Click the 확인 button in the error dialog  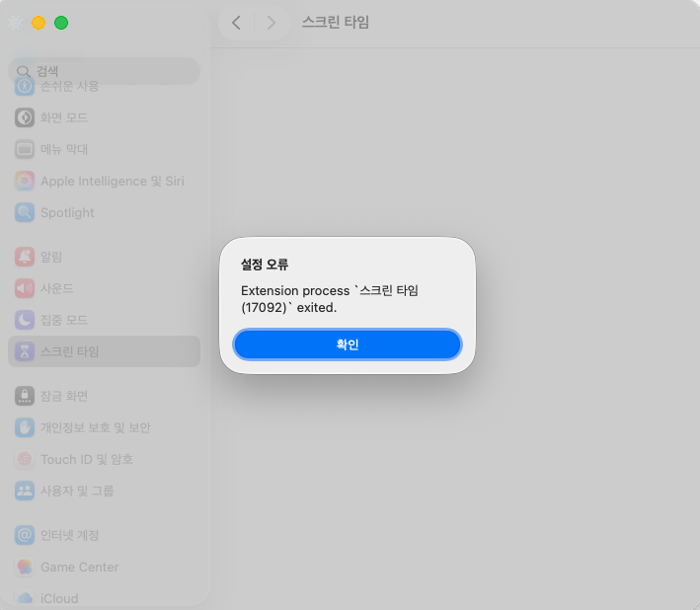click(347, 344)
